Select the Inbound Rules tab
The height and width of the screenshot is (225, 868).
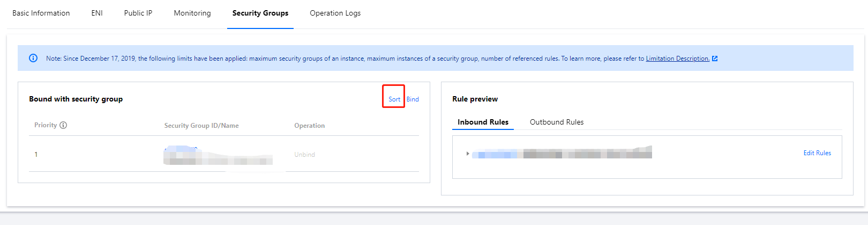(483, 122)
